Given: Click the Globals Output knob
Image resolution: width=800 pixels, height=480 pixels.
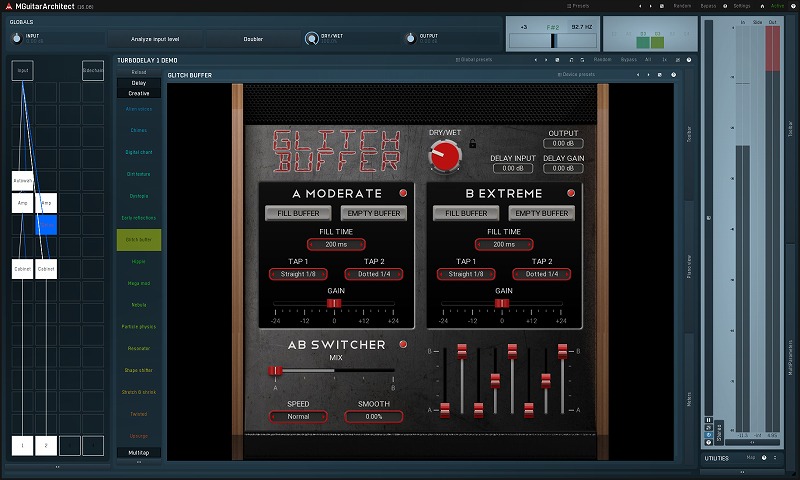Looking at the screenshot, I should click(409, 38).
